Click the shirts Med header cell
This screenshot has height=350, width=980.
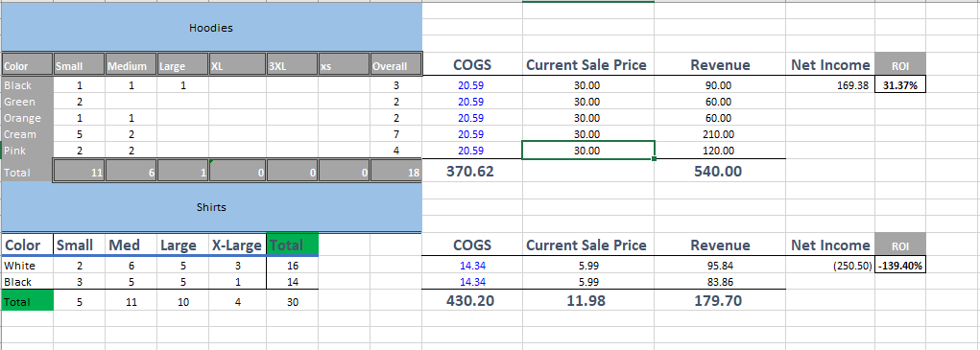(131, 245)
